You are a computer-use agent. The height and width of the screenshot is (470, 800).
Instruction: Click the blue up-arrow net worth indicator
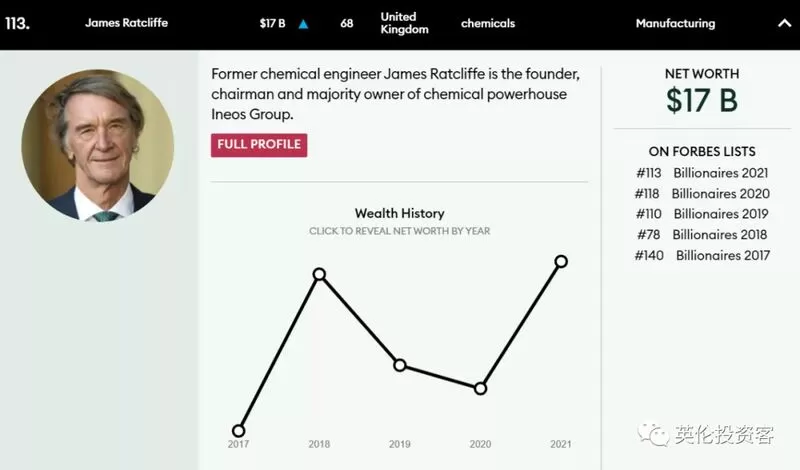(x=303, y=24)
